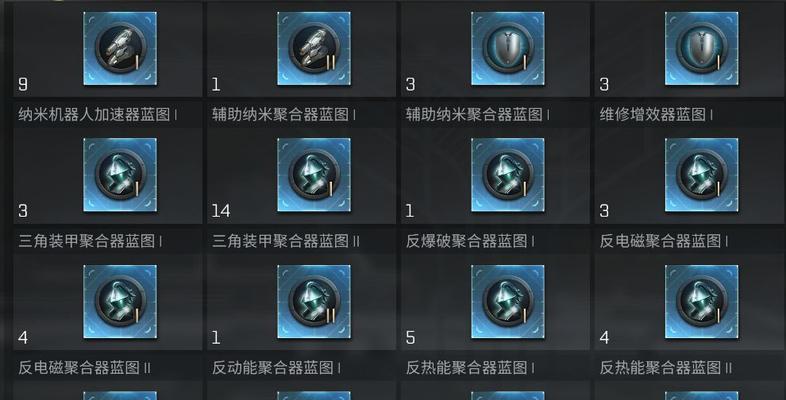
Task: Click the stack count 14
Action: pyautogui.click(x=221, y=211)
